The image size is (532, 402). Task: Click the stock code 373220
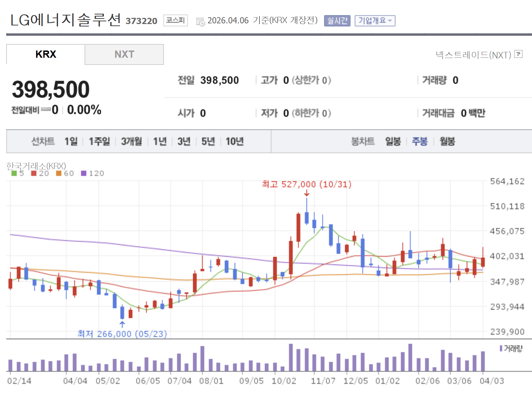point(141,21)
